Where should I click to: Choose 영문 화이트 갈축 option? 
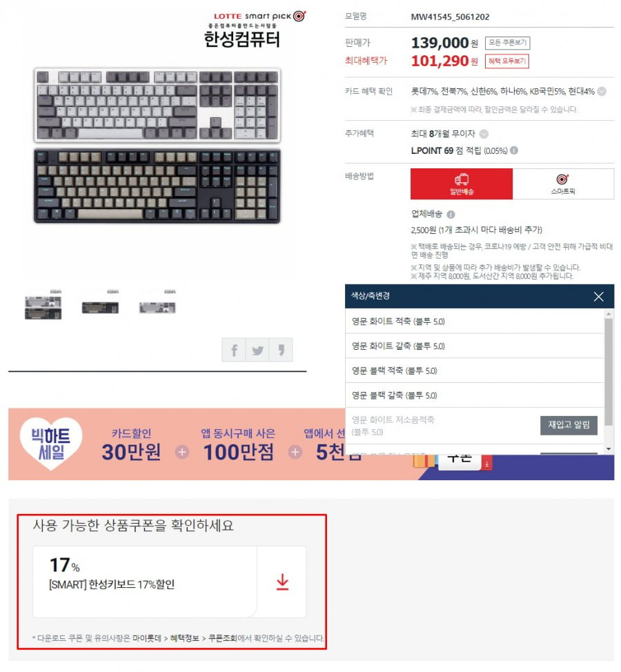[474, 346]
